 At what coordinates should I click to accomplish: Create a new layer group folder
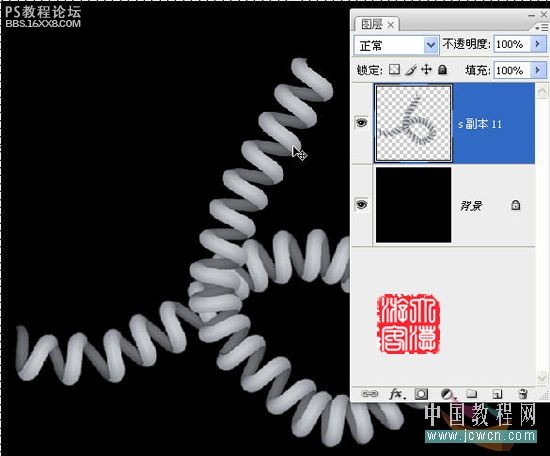pyautogui.click(x=471, y=394)
